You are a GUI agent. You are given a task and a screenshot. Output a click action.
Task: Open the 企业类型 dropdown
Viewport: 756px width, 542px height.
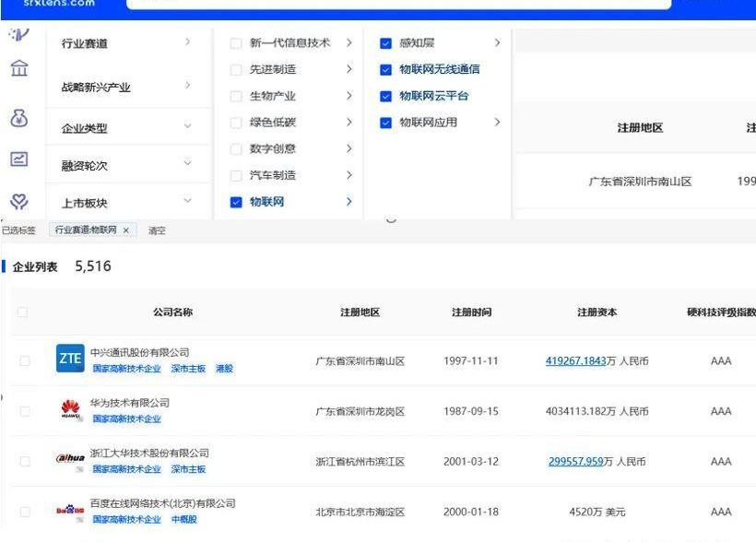point(187,126)
